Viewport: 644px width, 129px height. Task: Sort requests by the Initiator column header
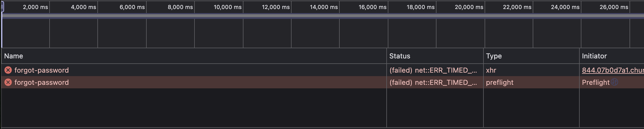coord(594,56)
